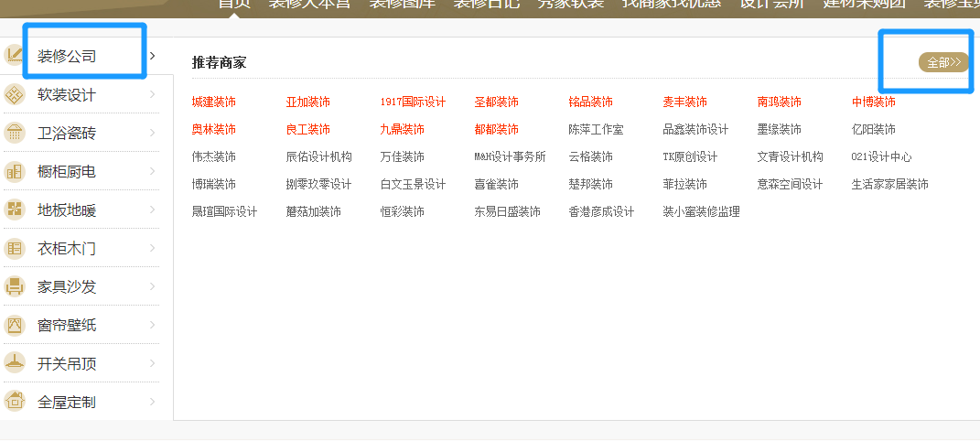
Task: Select the 窗帘壁纸 category label
Action: (67, 326)
